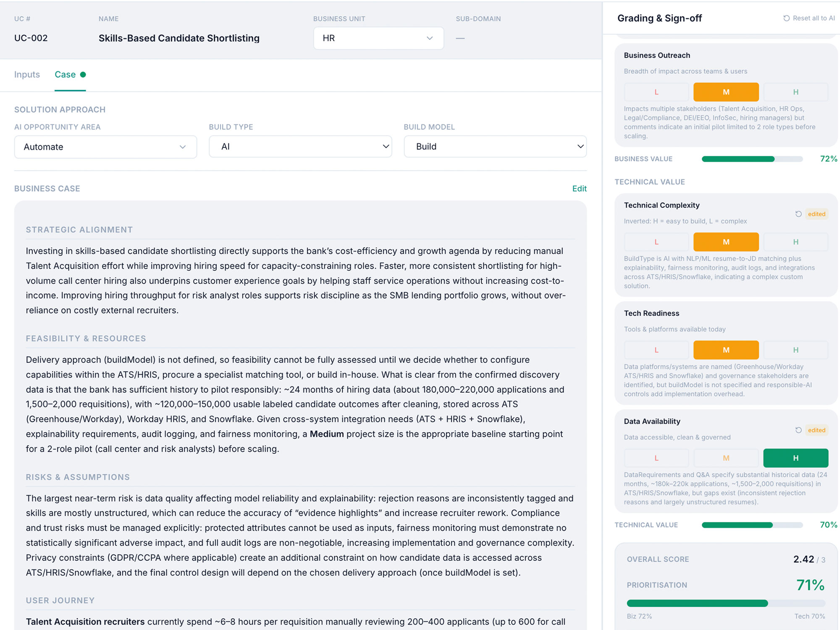
Task: Select H for Business Outreach grading
Action: click(x=795, y=92)
